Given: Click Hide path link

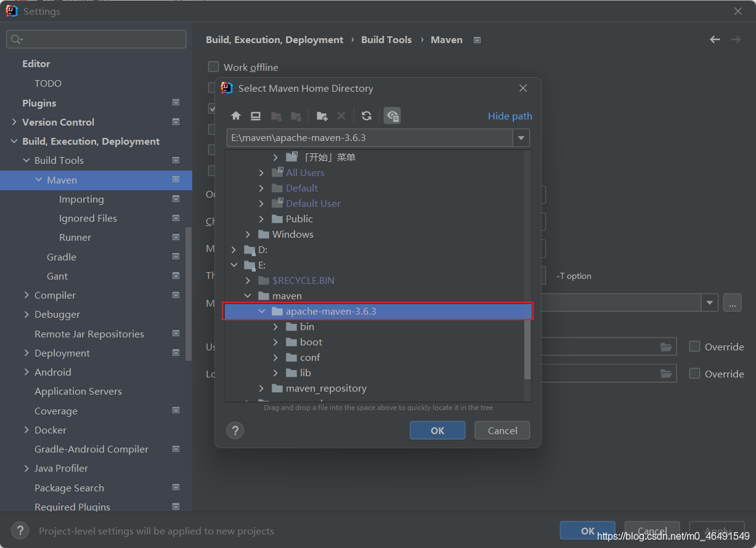Looking at the screenshot, I should click(x=510, y=116).
